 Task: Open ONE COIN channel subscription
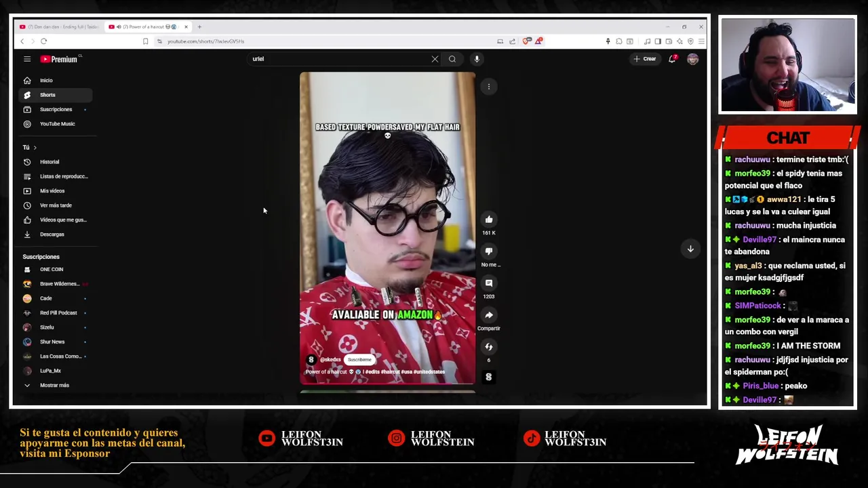point(56,269)
